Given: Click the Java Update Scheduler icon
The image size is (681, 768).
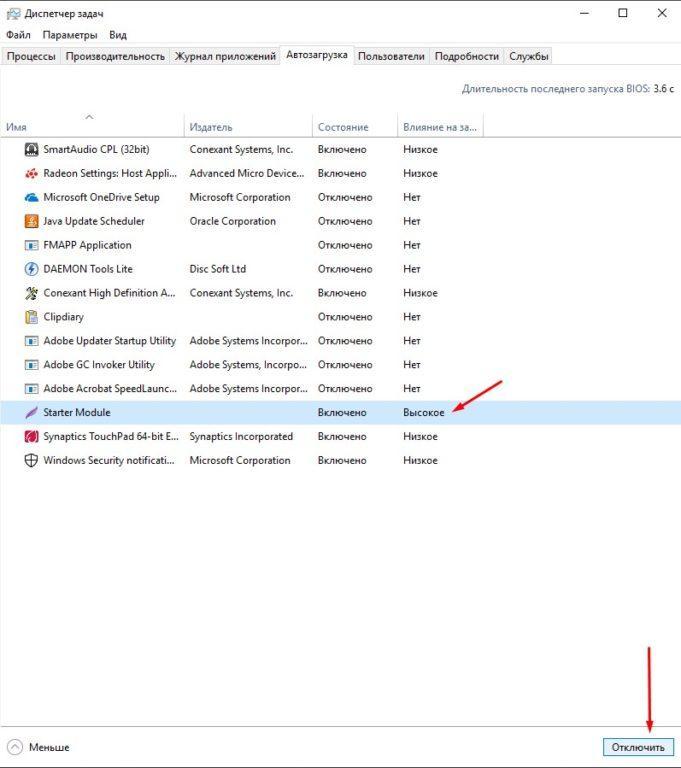Looking at the screenshot, I should [31, 221].
